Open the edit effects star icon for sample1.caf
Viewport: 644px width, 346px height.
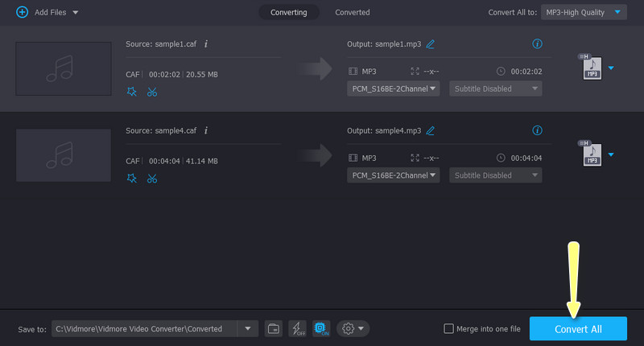point(132,92)
